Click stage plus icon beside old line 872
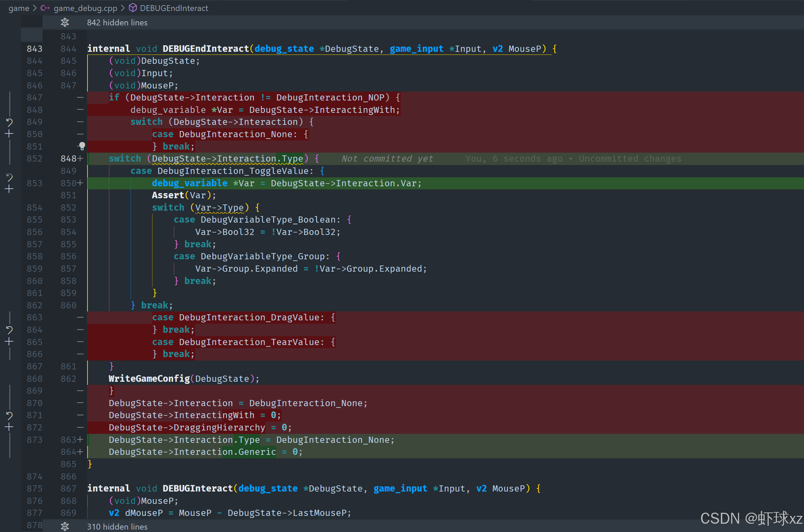The height and width of the screenshot is (532, 804). [9, 427]
